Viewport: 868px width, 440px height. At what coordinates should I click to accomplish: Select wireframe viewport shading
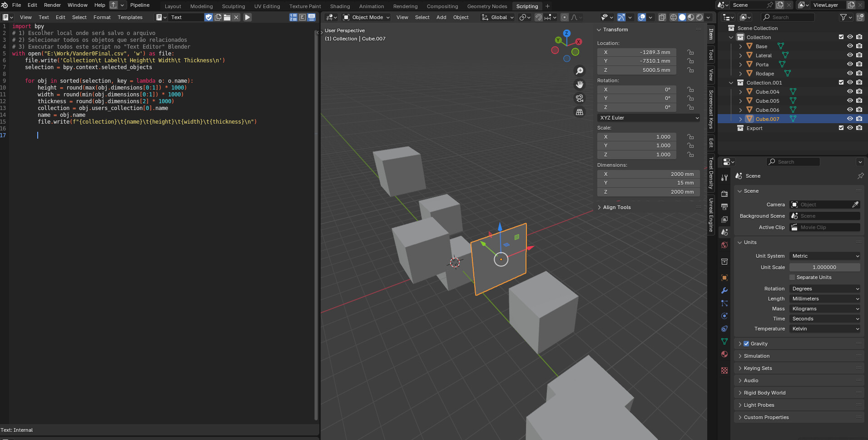(674, 17)
